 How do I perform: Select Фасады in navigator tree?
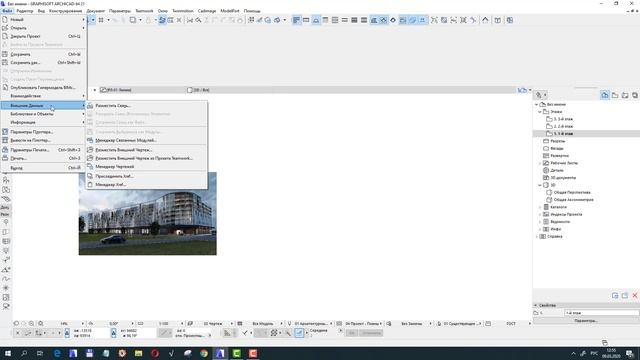(x=557, y=149)
